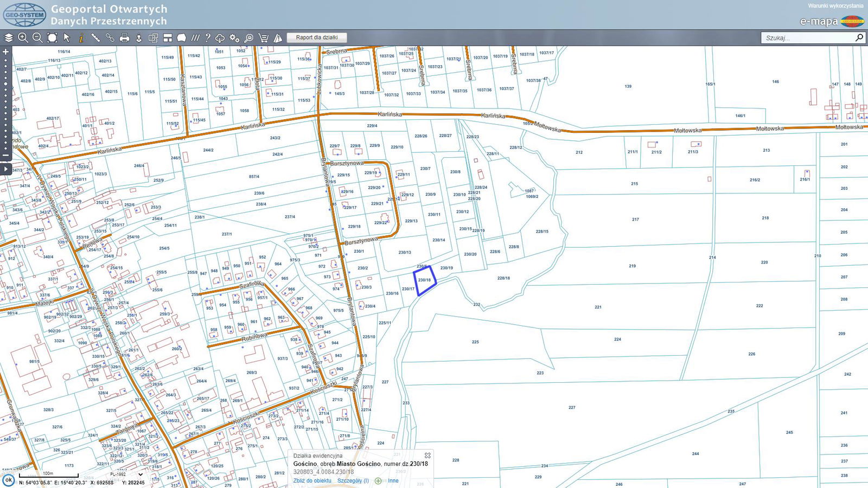Viewport: 868px width, 488px height.
Task: Activate the orange info identify tool
Action: click(81, 38)
